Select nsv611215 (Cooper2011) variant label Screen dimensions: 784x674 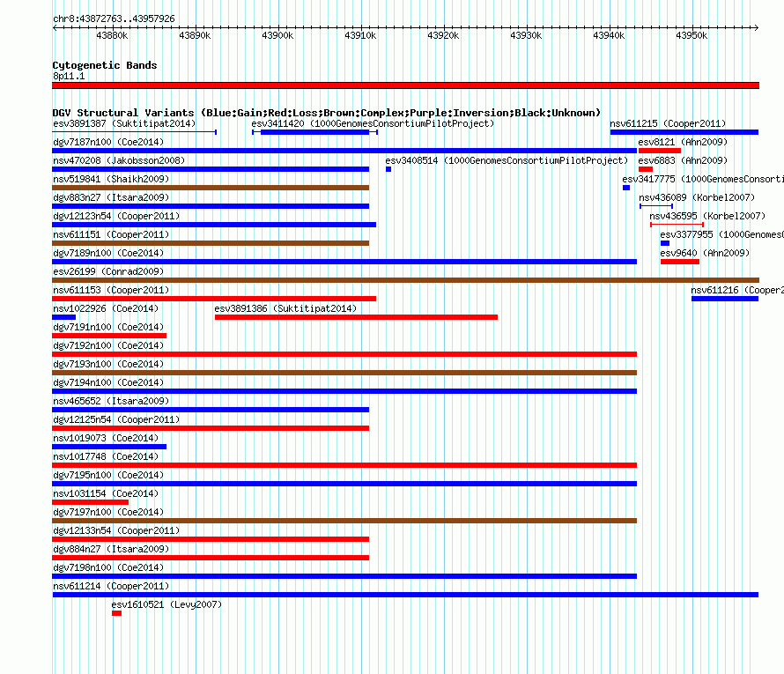[668, 123]
